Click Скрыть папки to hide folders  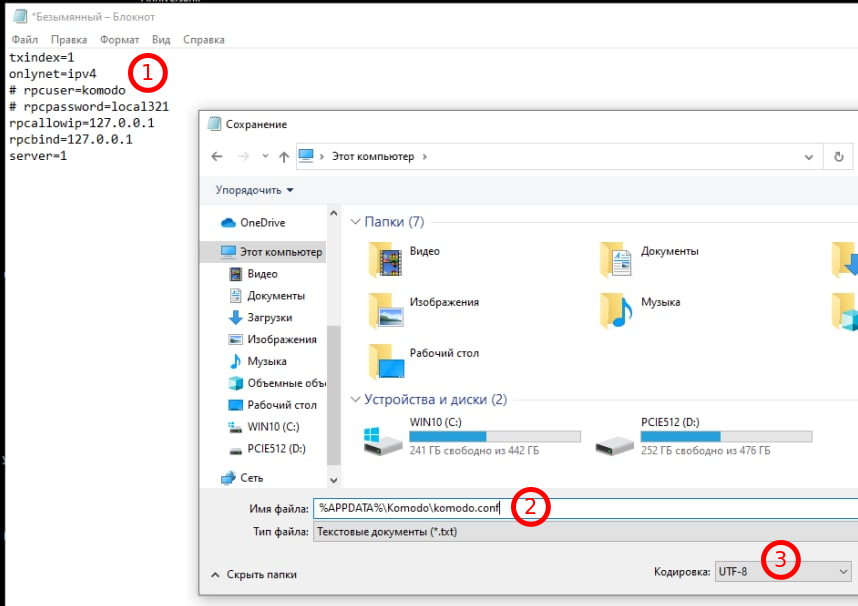click(254, 574)
